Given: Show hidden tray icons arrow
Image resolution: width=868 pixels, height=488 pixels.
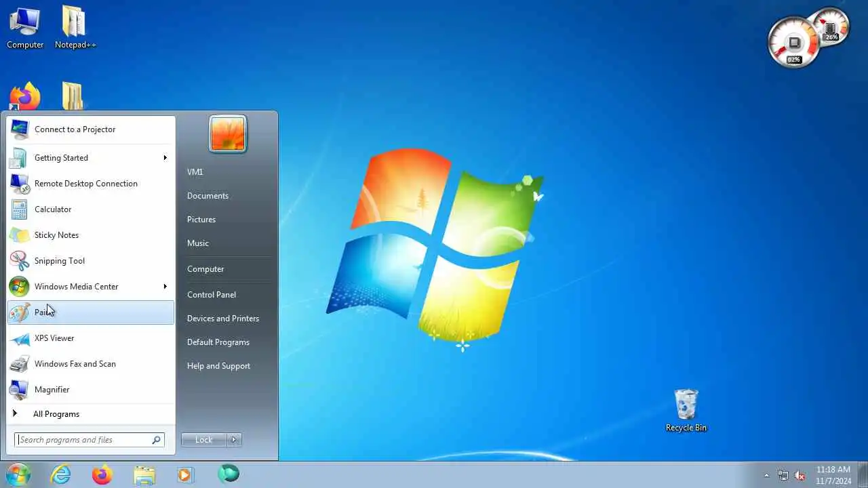Looking at the screenshot, I should [x=767, y=476].
